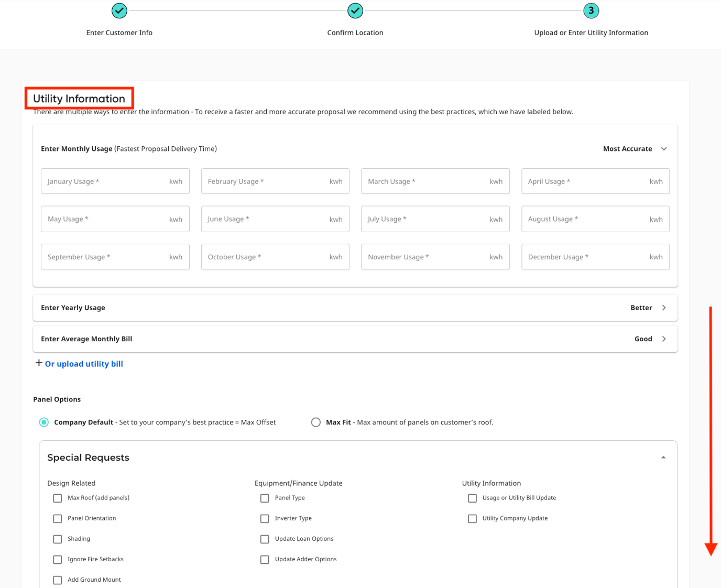The image size is (721, 588).
Task: Open the upload utility bill link
Action: pyautogui.click(x=84, y=363)
